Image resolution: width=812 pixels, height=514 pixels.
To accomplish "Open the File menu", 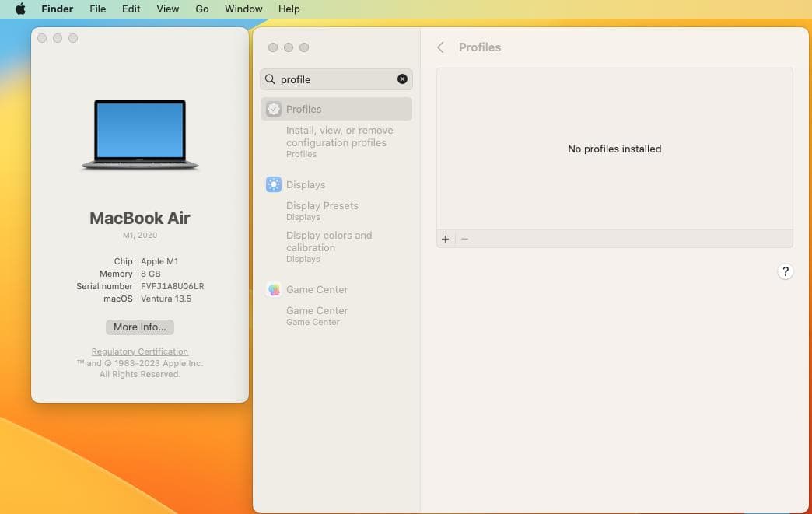I will [97, 9].
